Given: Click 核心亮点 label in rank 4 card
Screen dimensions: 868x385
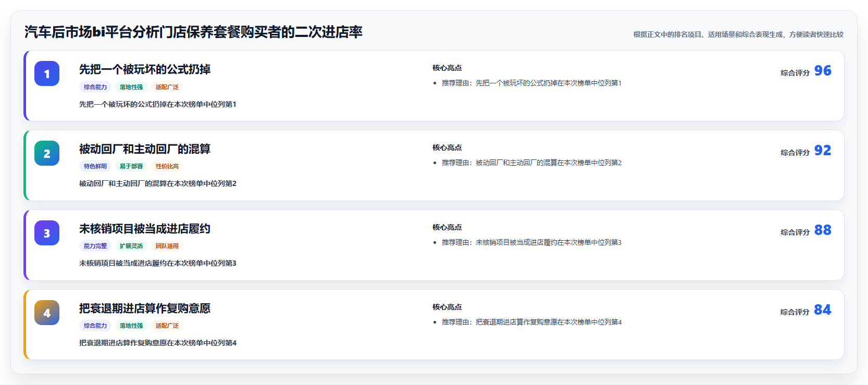Looking at the screenshot, I should coord(447,307).
